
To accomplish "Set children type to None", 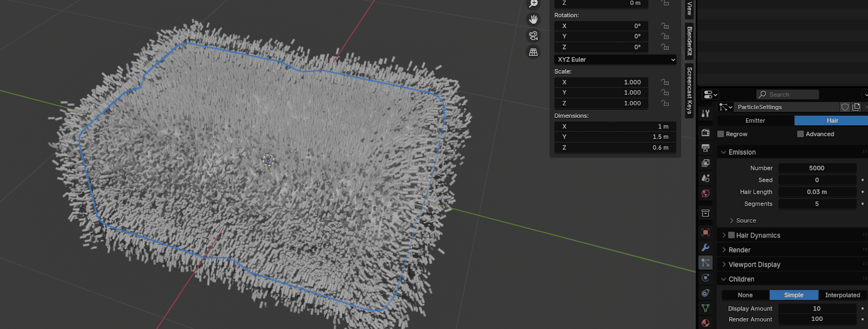I will pyautogui.click(x=745, y=295).
